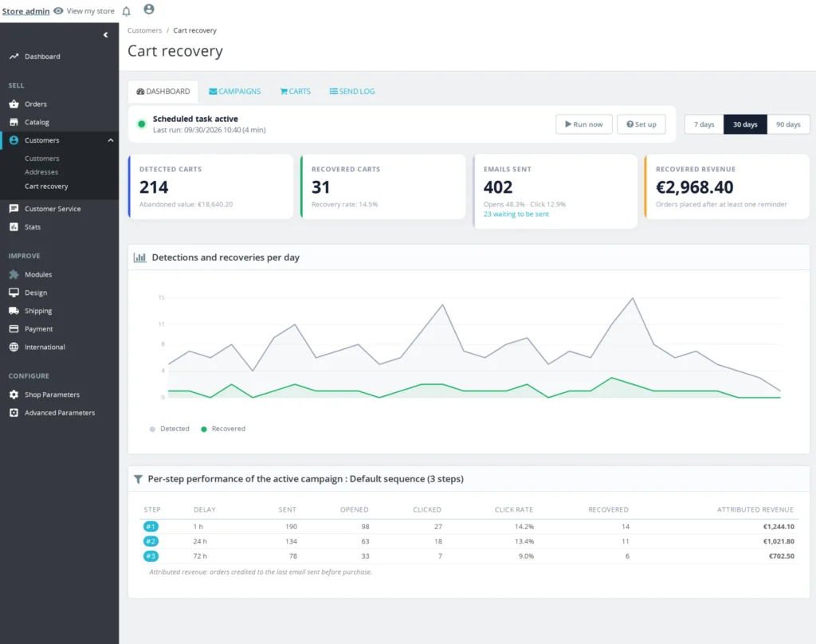Select Cart recovery in the sidebar submenu

46,187
